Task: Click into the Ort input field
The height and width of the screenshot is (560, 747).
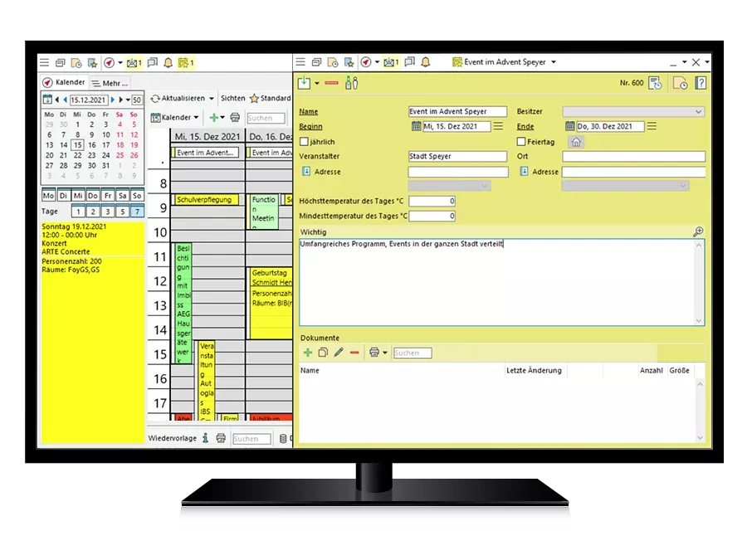Action: tap(633, 157)
